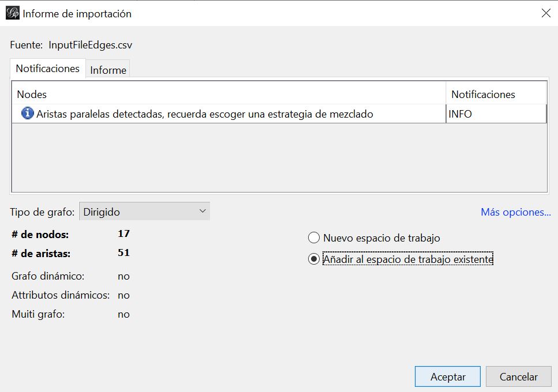Click the INFO cell in the notification row

[496, 114]
